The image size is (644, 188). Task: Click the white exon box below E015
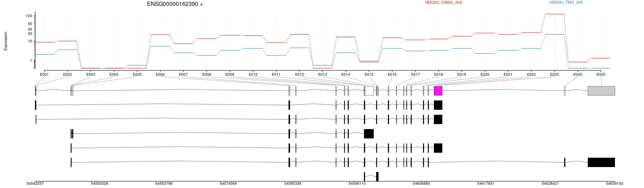point(369,91)
